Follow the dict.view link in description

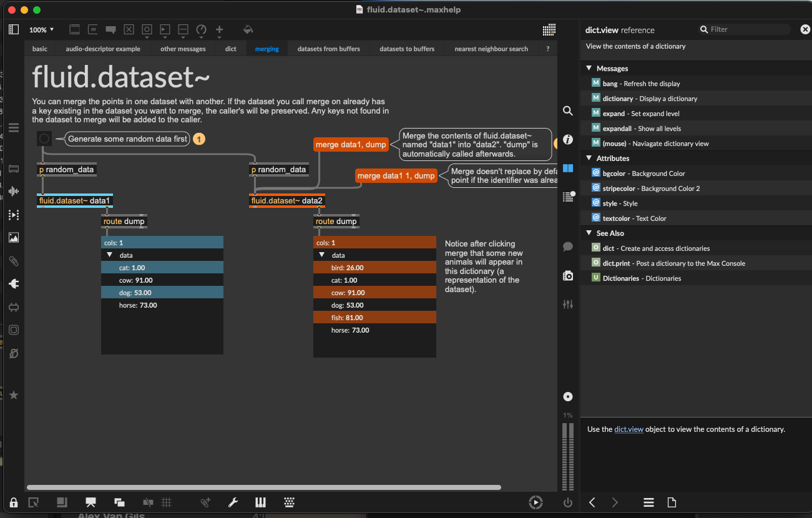pos(629,429)
